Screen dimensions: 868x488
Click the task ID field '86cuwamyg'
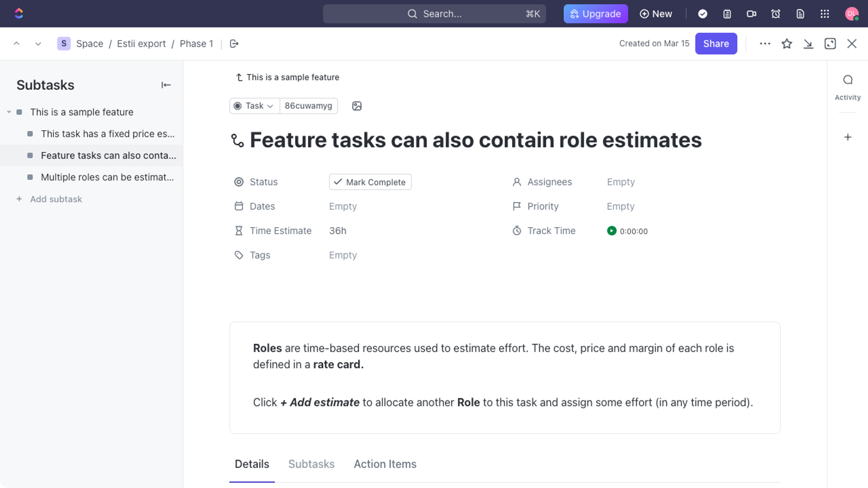pos(308,105)
